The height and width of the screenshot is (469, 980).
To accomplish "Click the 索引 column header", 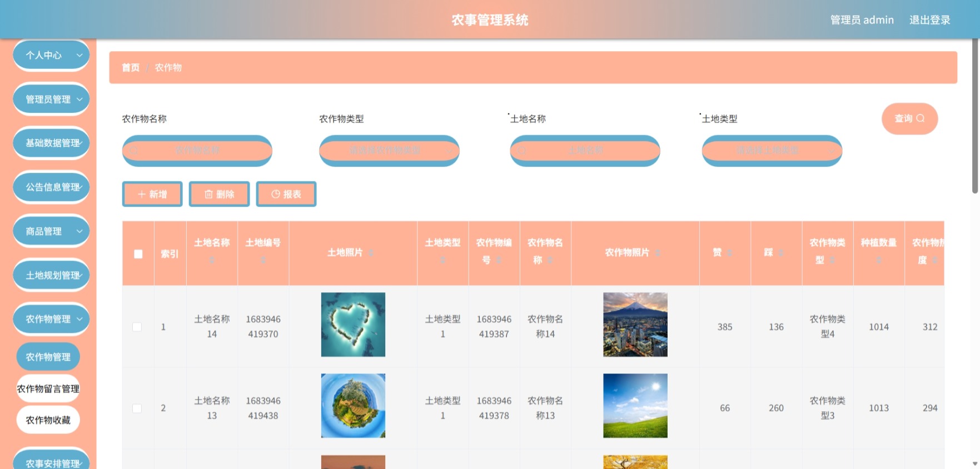I will [x=170, y=254].
